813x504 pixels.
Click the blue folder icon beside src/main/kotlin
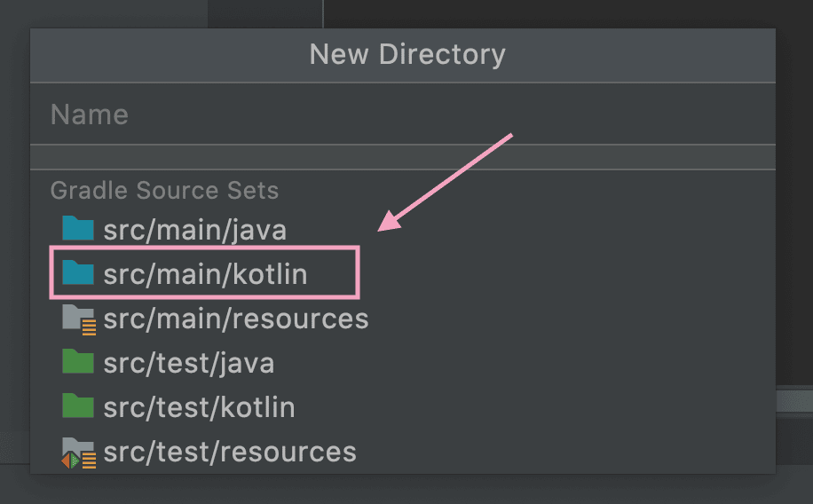(78, 272)
